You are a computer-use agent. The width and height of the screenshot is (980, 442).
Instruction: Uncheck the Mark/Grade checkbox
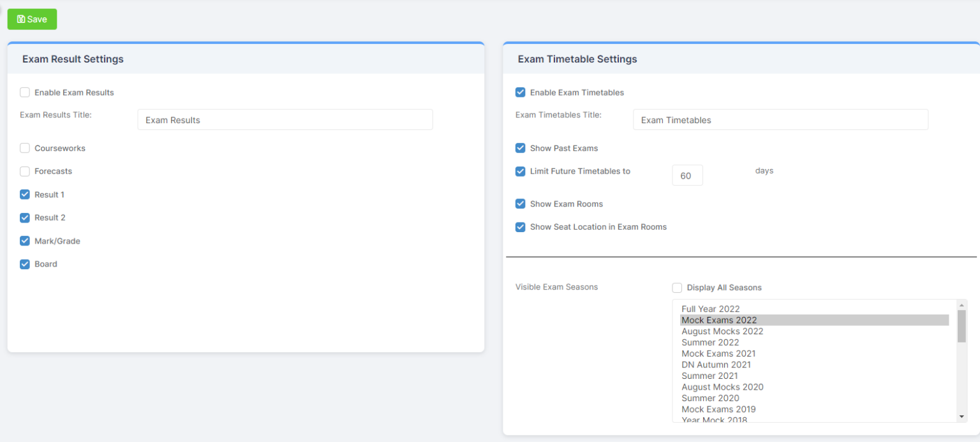[24, 240]
